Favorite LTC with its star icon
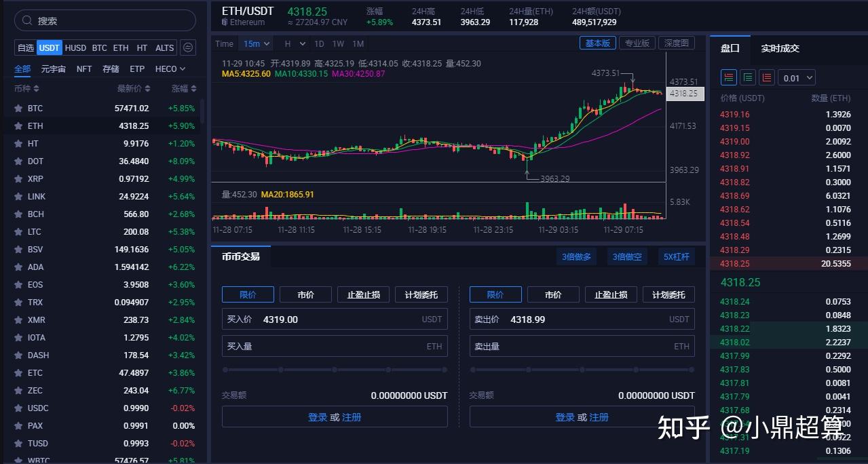This screenshot has height=464, width=868. (x=18, y=231)
